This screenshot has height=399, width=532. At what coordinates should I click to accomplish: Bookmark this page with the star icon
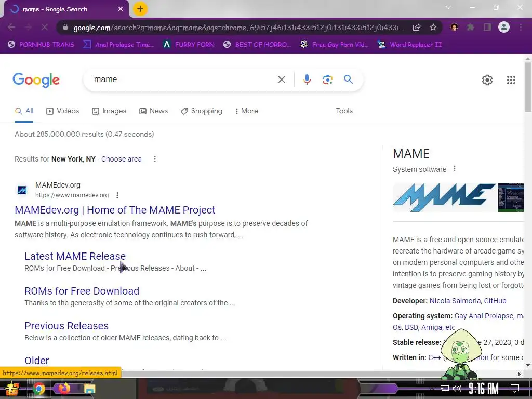click(x=433, y=28)
